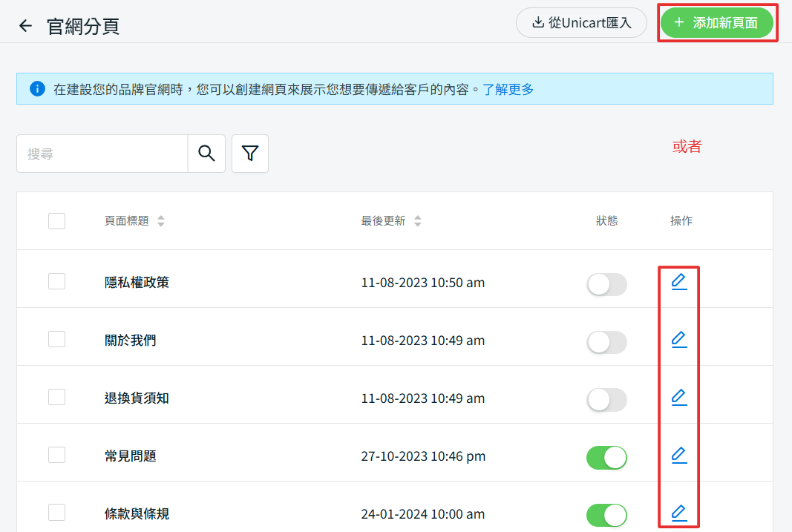Image resolution: width=792 pixels, height=532 pixels.
Task: Sort by 頁面標題 column arrows
Action: point(161,221)
